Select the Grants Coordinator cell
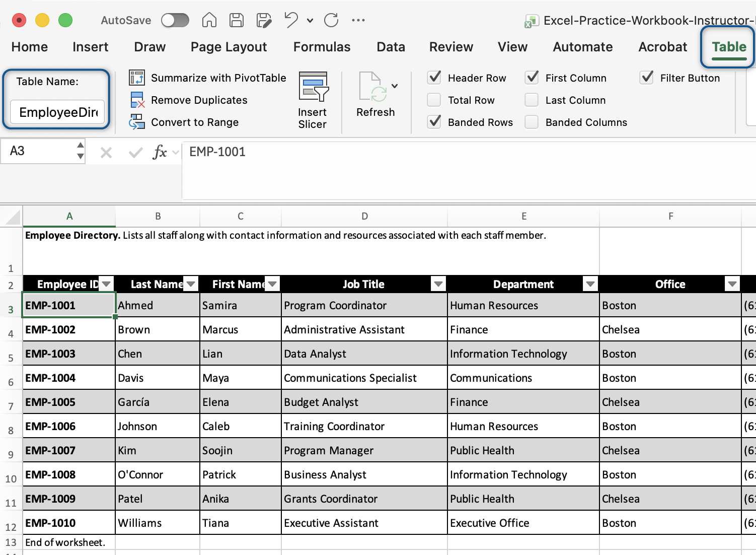The image size is (756, 555). point(364,499)
